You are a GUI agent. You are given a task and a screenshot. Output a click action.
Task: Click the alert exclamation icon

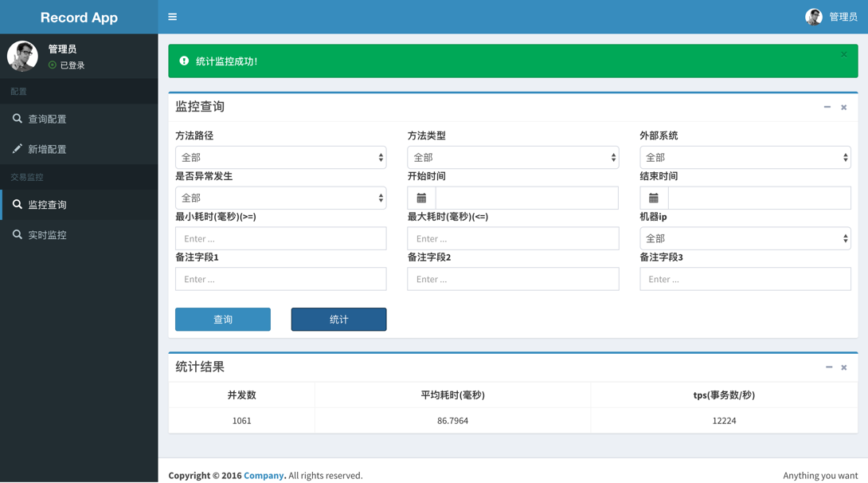coord(184,61)
